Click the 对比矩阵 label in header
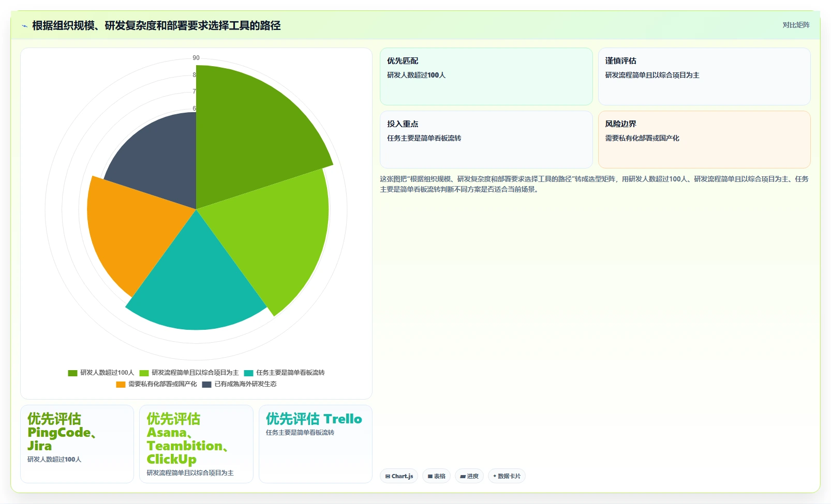831x504 pixels. (x=796, y=25)
